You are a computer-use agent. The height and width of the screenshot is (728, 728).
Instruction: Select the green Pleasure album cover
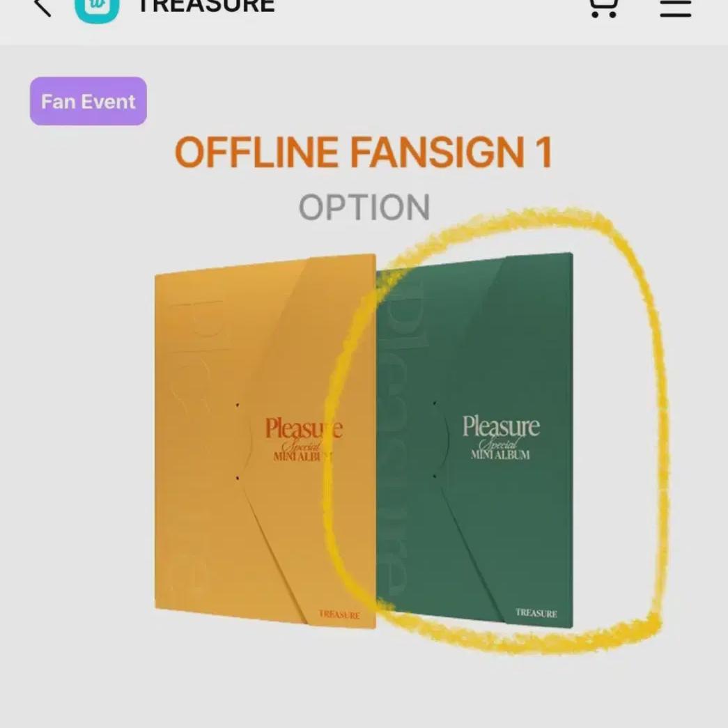[x=474, y=440]
